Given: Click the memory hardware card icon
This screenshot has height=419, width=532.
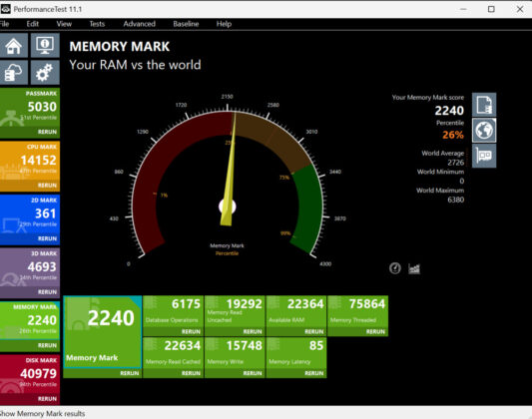Looking at the screenshot, I should pos(484,156).
